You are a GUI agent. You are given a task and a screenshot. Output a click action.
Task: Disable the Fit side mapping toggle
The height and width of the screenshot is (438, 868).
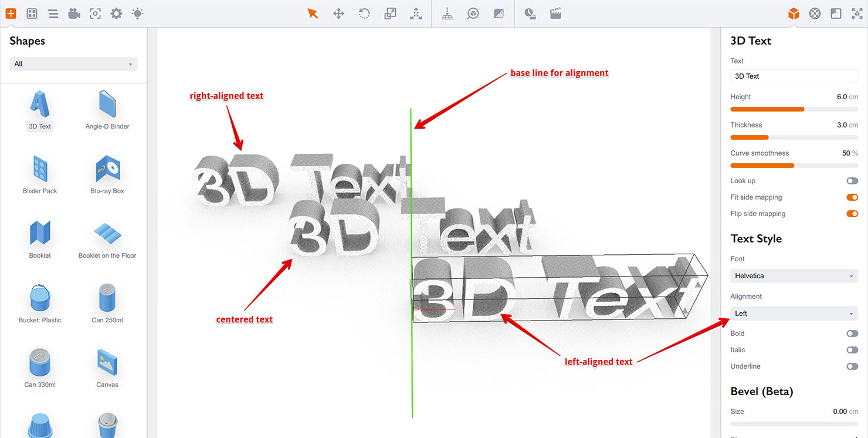pos(852,197)
